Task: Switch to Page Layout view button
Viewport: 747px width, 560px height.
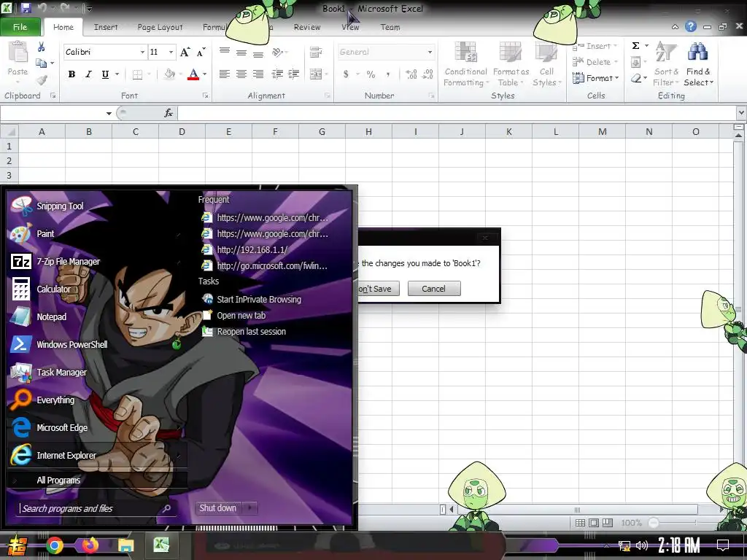Action: coord(594,523)
